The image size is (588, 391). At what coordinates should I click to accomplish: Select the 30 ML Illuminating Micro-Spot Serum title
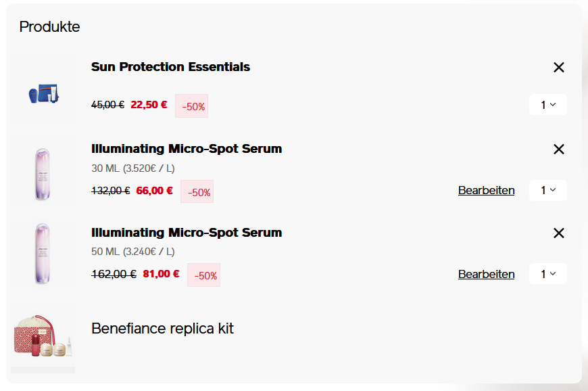(187, 149)
